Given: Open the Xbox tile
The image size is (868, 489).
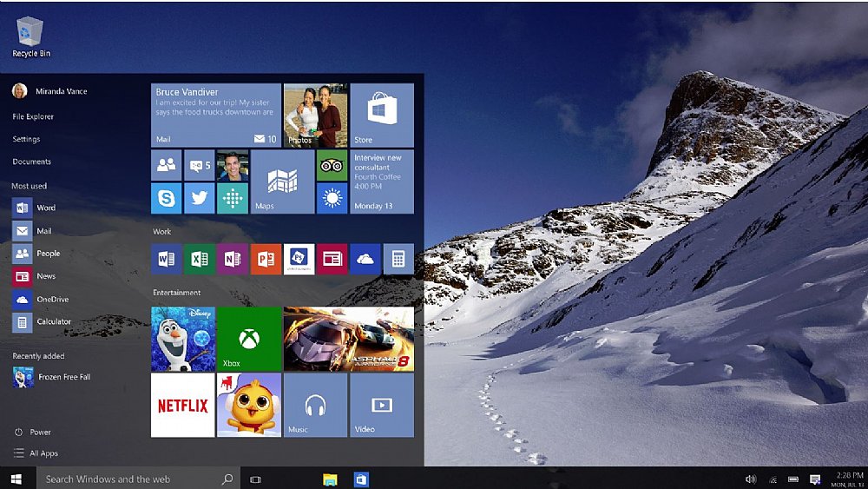Looking at the screenshot, I should (x=249, y=339).
